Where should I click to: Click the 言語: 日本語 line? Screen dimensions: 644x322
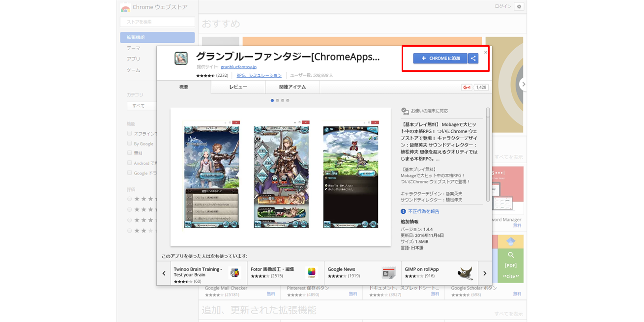point(412,248)
